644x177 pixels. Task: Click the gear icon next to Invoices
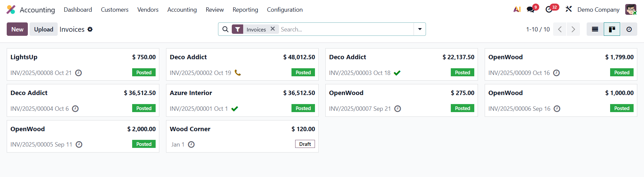90,29
